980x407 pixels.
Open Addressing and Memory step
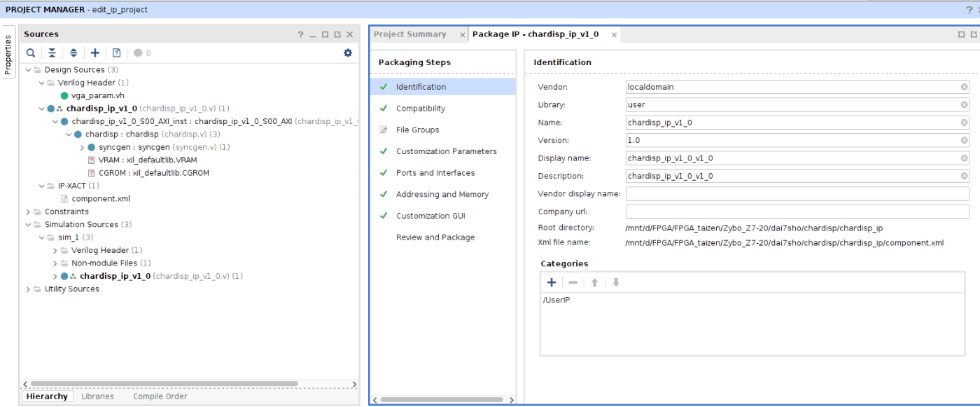coord(443,194)
